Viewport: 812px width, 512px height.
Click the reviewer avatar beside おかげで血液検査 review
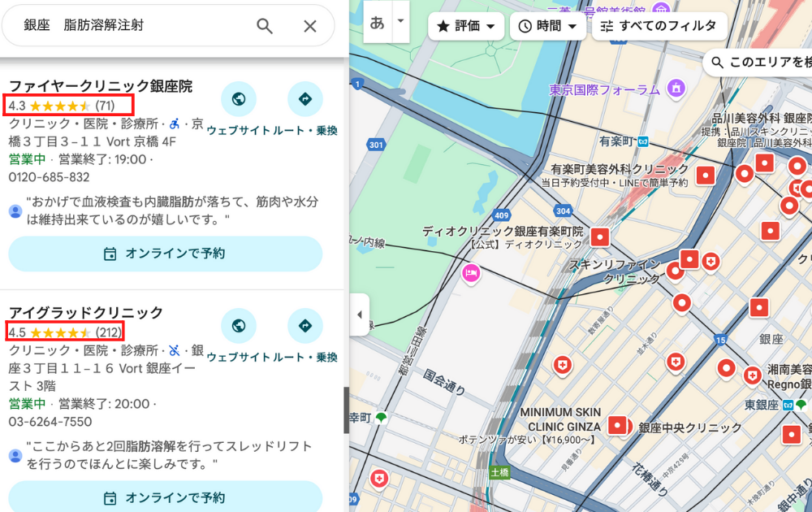click(15, 211)
